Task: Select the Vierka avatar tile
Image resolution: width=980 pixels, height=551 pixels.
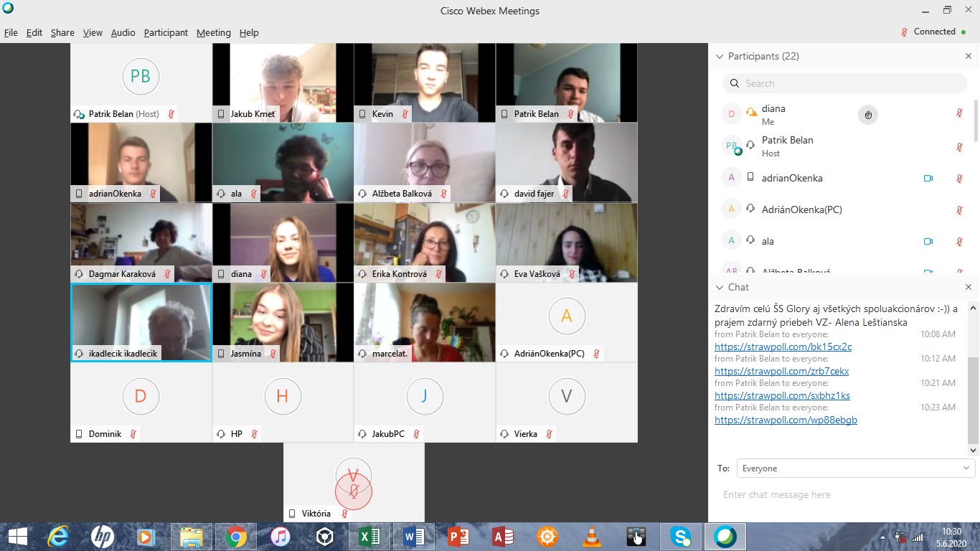Action: click(x=567, y=402)
